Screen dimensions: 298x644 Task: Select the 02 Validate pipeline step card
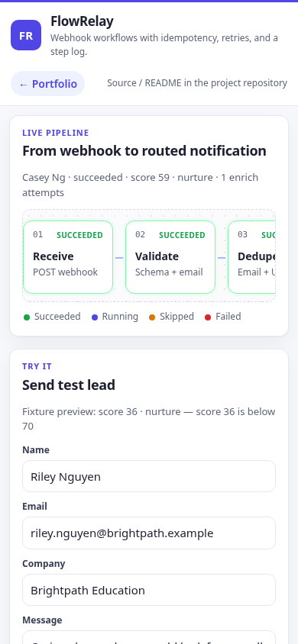pos(170,257)
